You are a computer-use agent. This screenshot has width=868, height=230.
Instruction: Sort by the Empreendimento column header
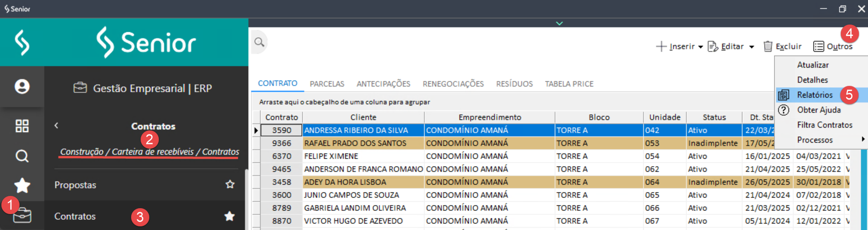tap(490, 117)
